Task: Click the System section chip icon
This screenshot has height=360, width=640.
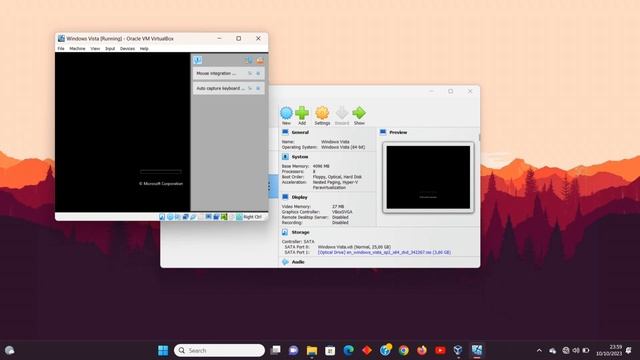Action: (285, 157)
